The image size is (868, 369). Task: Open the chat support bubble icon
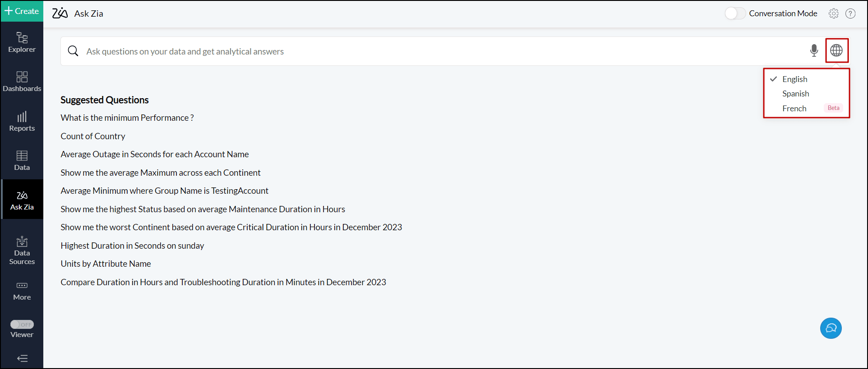831,328
